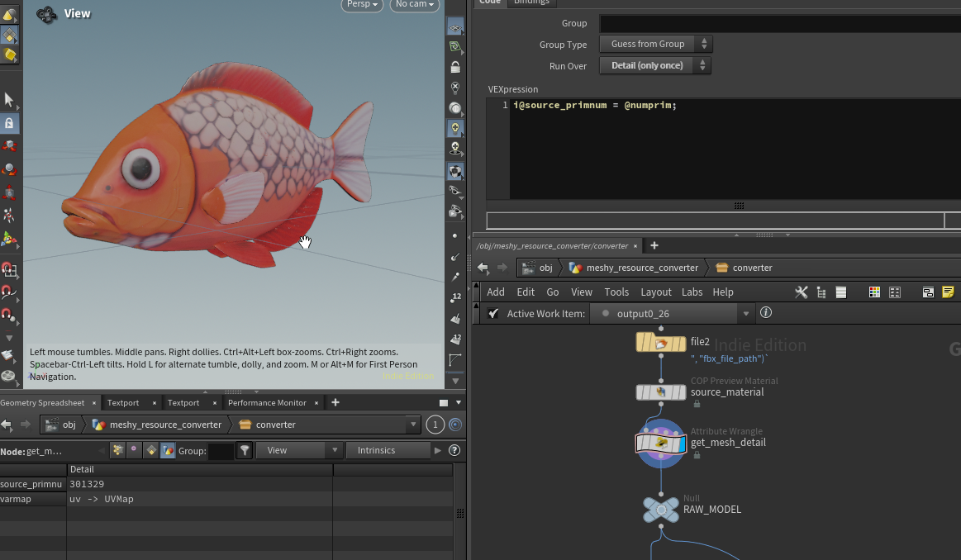Show Vertices attributes in Geometry Spreadsheet
Viewport: 961px width, 560px height.
pos(134,450)
